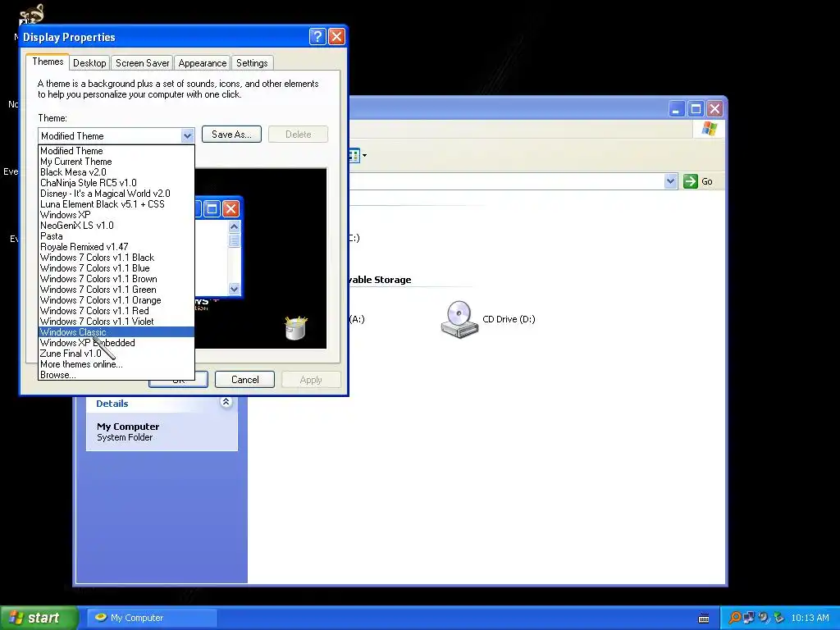
Task: Click the CD Drive (D:) icon
Action: pos(459,319)
